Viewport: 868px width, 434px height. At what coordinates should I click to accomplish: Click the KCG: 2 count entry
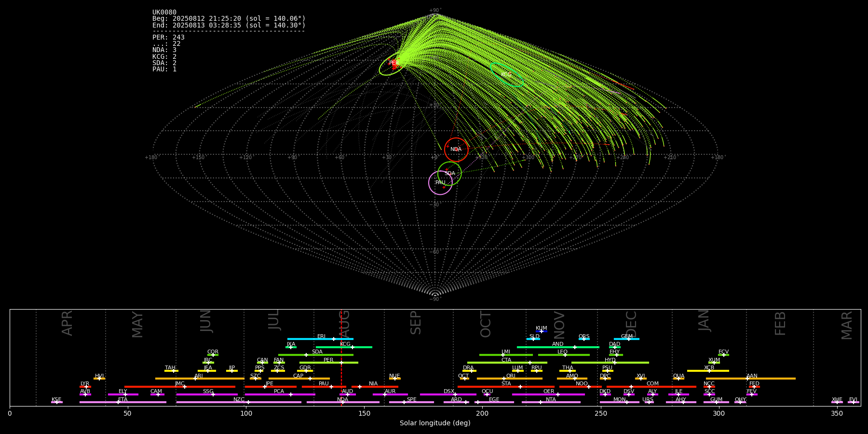164,56
